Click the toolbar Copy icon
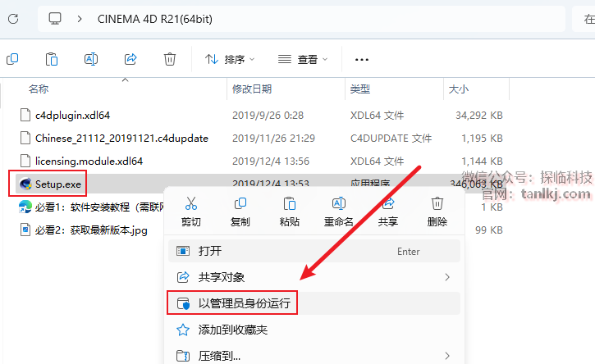595x364 pixels. tap(12, 59)
